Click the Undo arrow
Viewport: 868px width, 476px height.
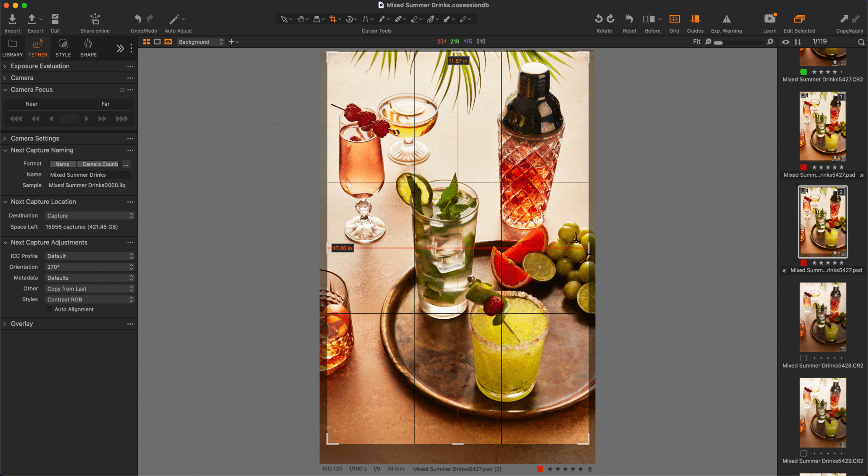tap(138, 19)
